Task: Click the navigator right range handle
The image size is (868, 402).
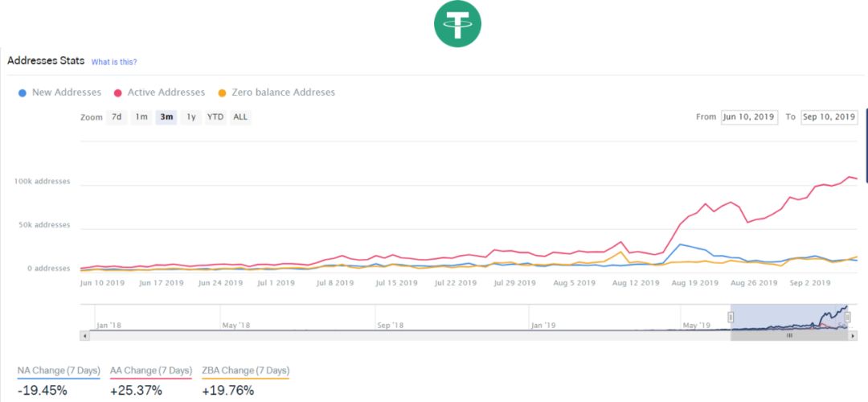Action: 848,318
